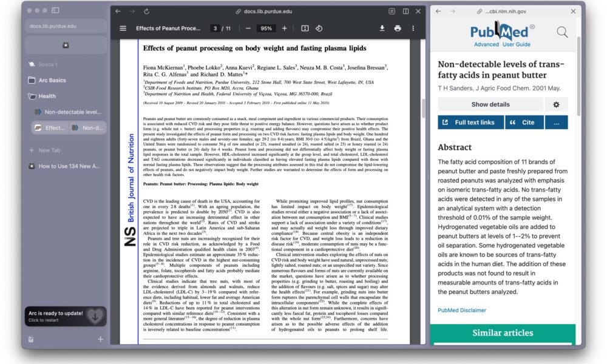Go forward in the PubMed pane
The image size is (607, 364).
[x=453, y=11]
